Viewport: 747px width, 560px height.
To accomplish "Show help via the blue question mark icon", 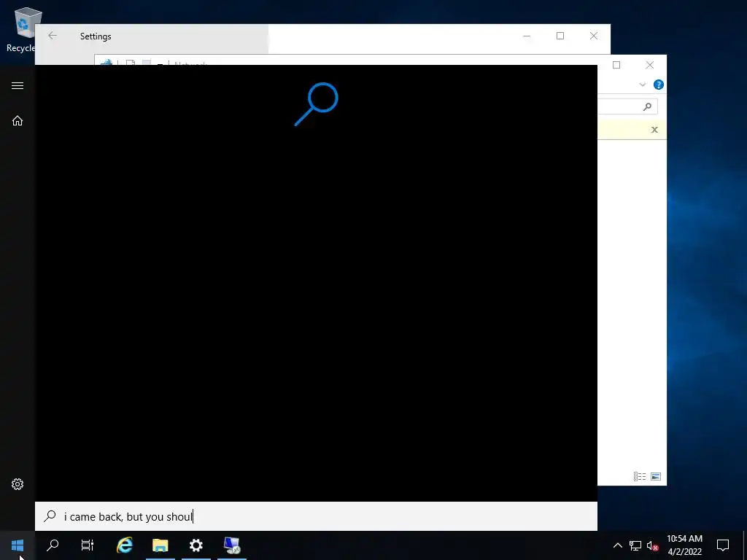I will 659,85.
